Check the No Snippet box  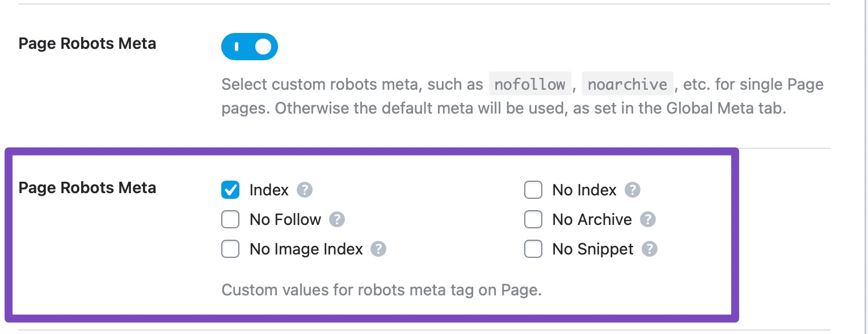tap(533, 249)
